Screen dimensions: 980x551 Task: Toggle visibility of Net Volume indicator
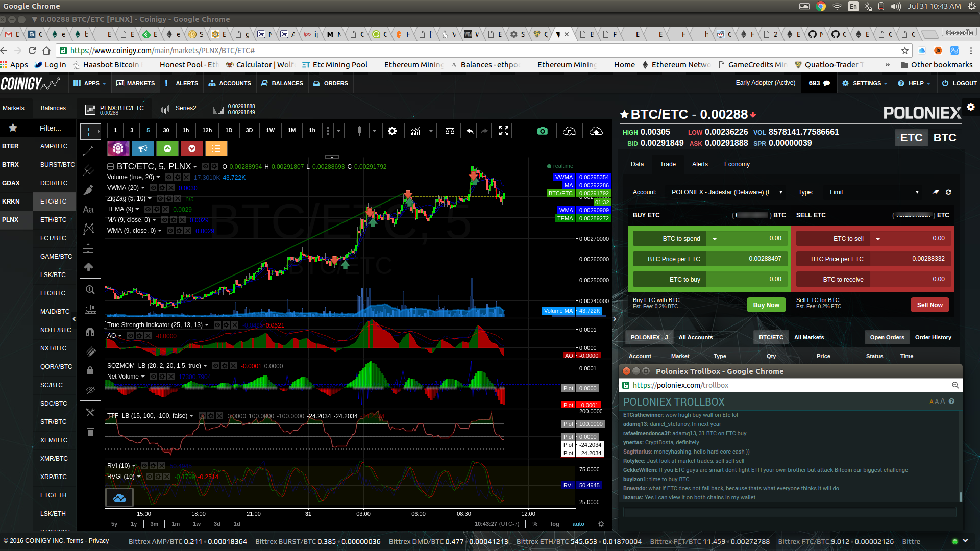coord(153,377)
